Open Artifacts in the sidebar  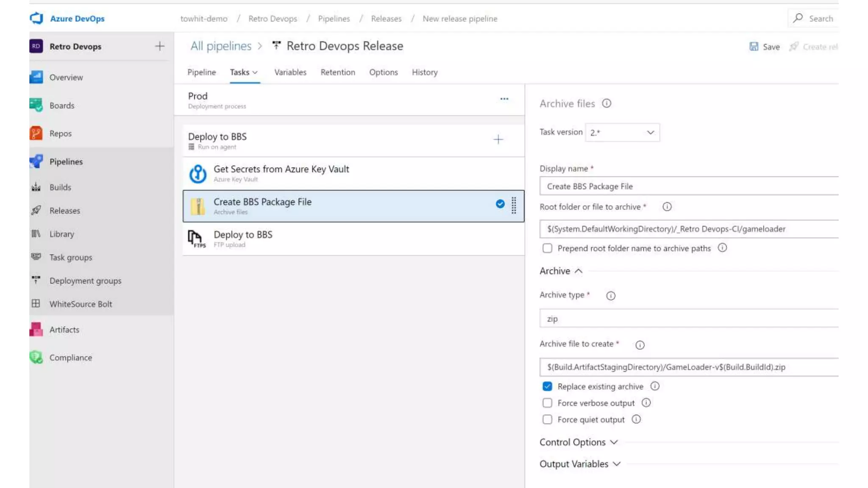pos(64,330)
